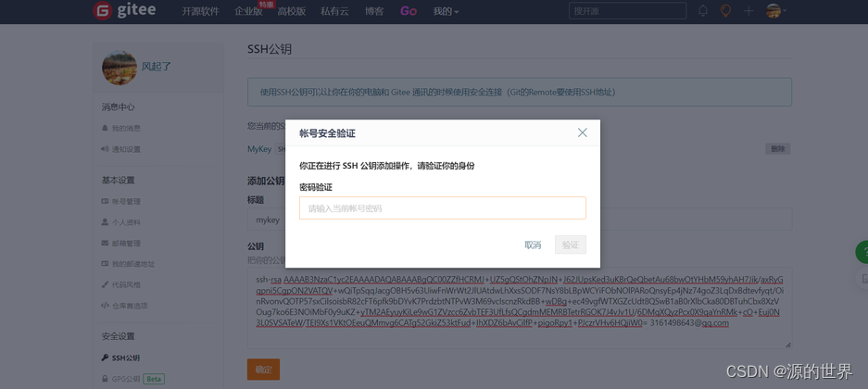Screen dimensions: 868x389
Task: Click the profile avatar in sidebar
Action: click(x=120, y=68)
